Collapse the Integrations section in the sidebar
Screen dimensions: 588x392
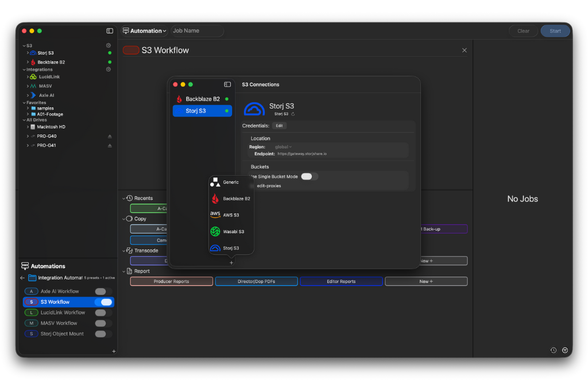(24, 69)
